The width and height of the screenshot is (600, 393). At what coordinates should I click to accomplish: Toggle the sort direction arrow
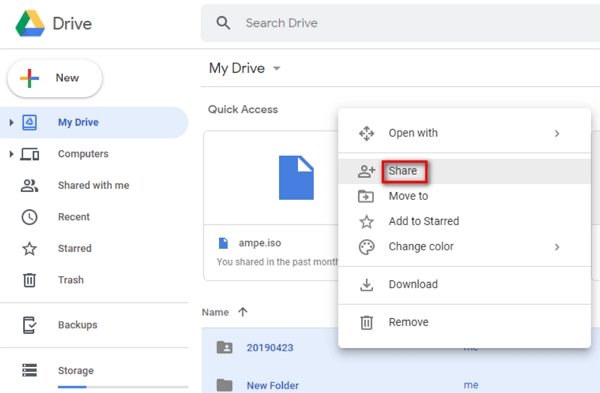243,312
